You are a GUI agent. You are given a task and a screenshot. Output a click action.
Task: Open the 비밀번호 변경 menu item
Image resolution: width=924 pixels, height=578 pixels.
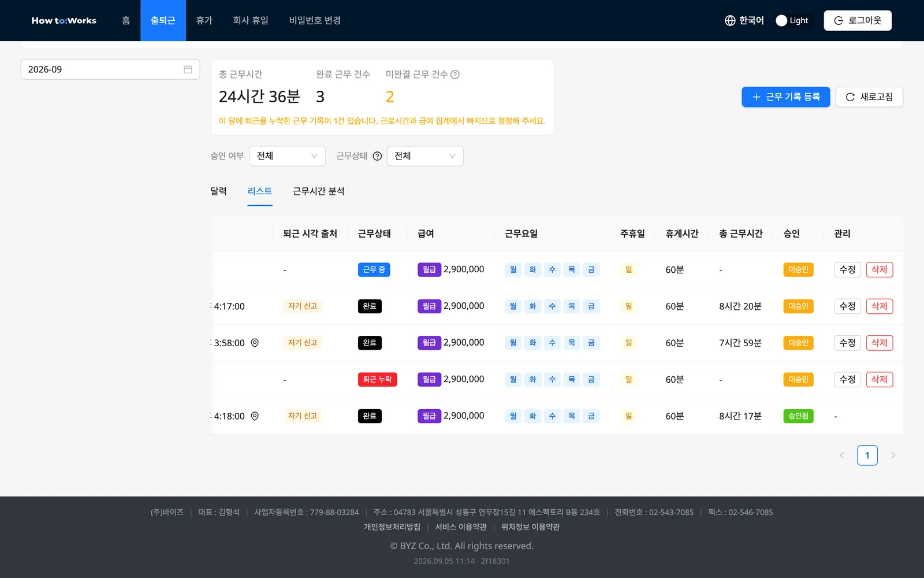pos(315,21)
